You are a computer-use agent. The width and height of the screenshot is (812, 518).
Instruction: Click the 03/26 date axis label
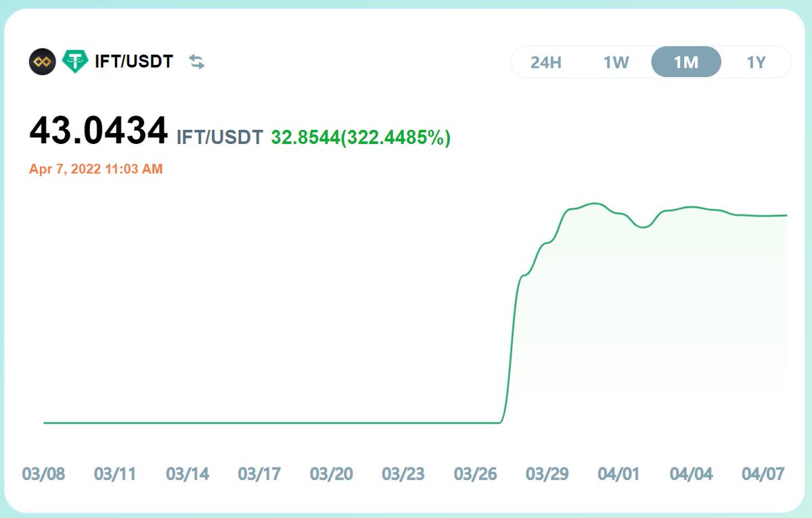pos(475,474)
